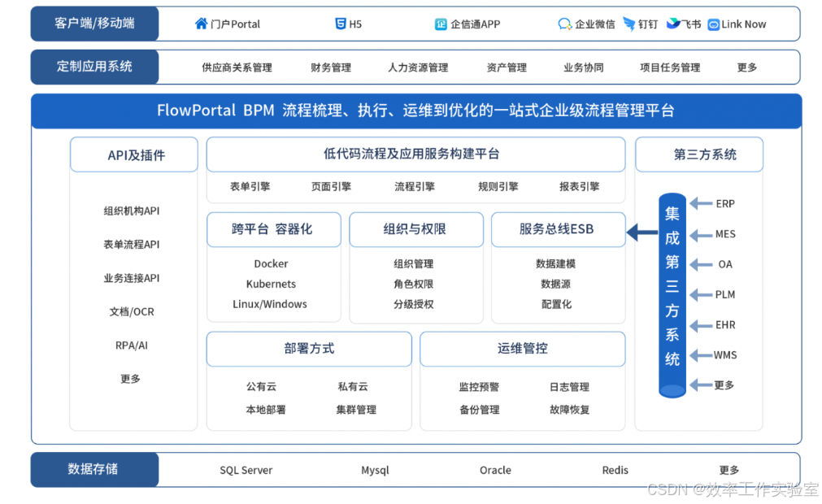Click 报表引擎 text
822x504 pixels.
coord(579,186)
